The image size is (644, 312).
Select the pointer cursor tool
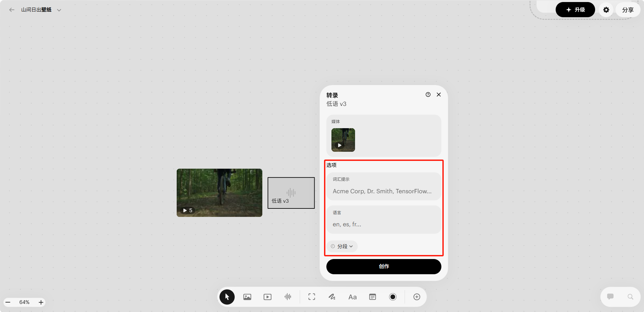[227, 297]
